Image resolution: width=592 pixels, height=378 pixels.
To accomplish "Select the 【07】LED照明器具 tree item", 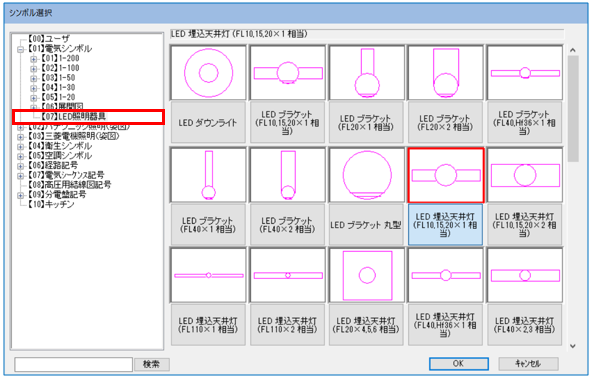I will click(x=73, y=117).
